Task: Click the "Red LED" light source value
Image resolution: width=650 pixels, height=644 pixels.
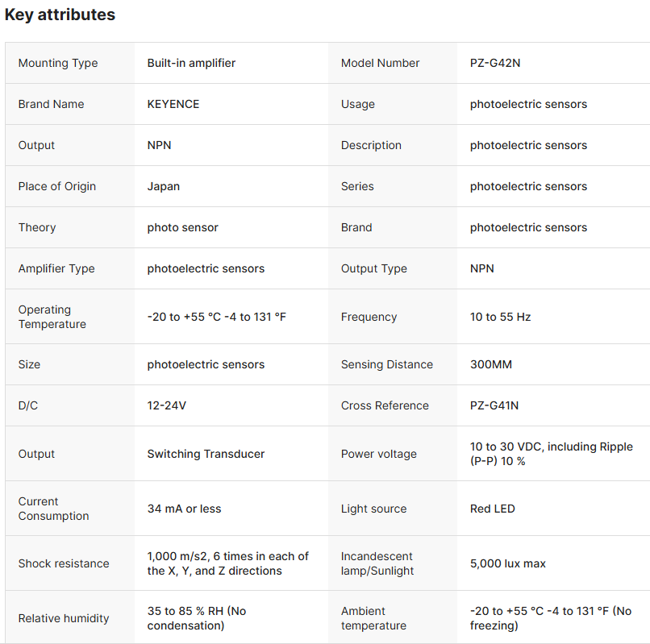Action: coord(492,509)
